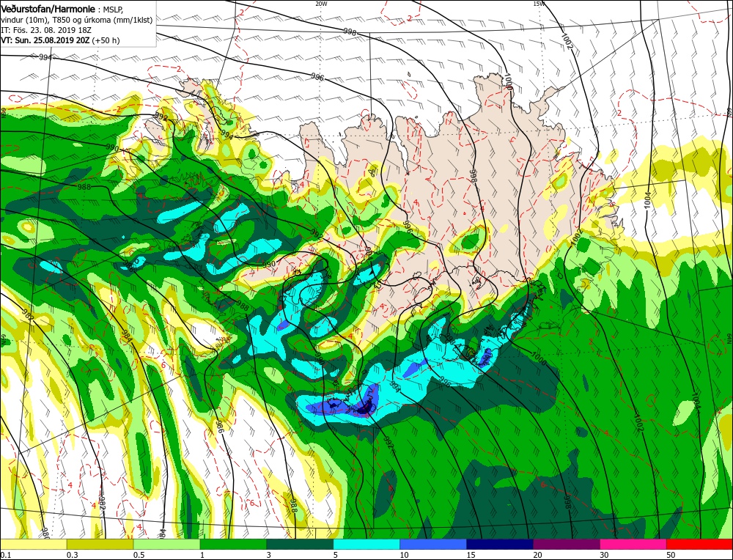This screenshot has height=560, width=733.
Task: Click the olive 0.3 legend swatch
Action: 100,544
